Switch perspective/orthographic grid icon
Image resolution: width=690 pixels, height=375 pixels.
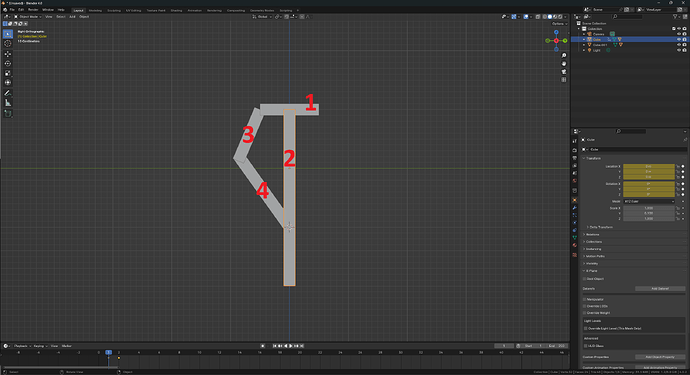pos(564,80)
